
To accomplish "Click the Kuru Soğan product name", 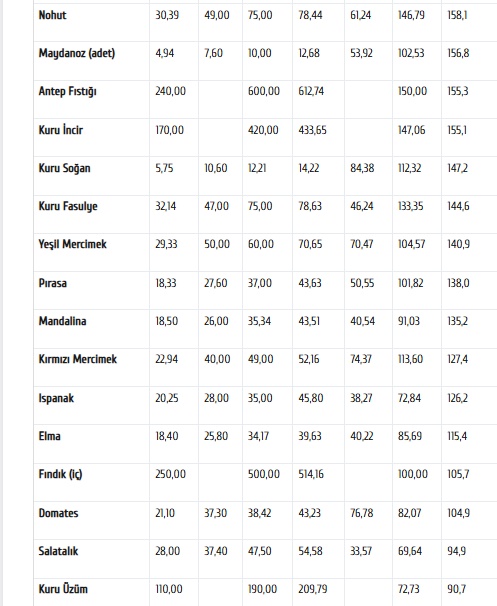I will [x=64, y=168].
